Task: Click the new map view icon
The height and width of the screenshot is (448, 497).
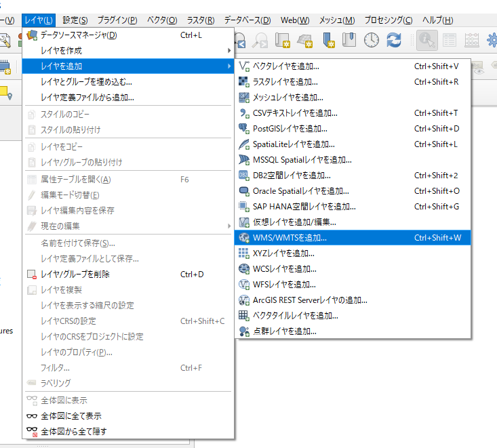Action: pyautogui.click(x=283, y=40)
